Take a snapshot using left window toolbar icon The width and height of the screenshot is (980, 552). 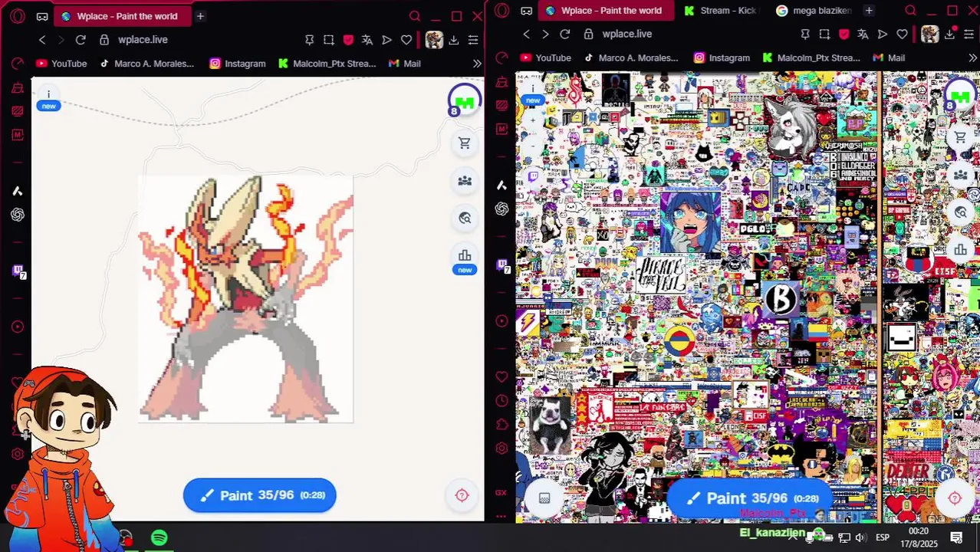(329, 40)
